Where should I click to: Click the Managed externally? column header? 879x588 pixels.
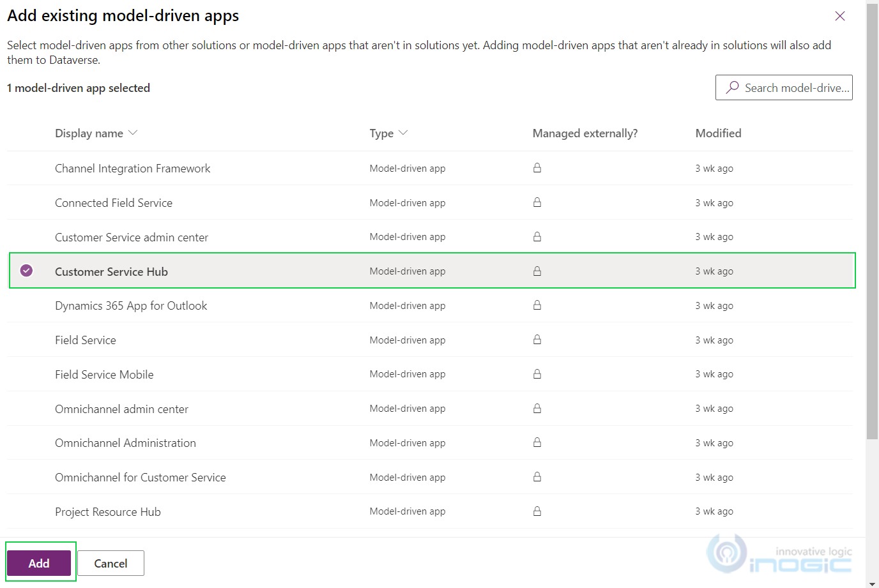(585, 133)
